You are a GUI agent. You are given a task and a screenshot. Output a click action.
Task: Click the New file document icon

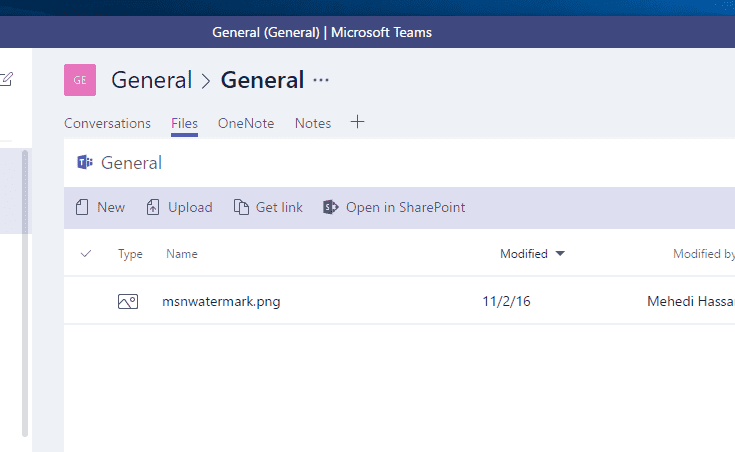[83, 207]
